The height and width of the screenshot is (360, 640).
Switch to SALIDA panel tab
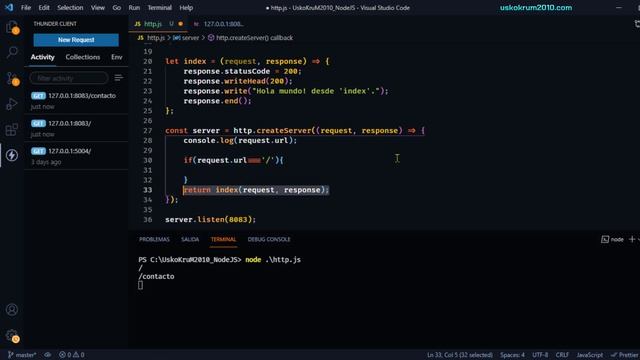point(190,239)
